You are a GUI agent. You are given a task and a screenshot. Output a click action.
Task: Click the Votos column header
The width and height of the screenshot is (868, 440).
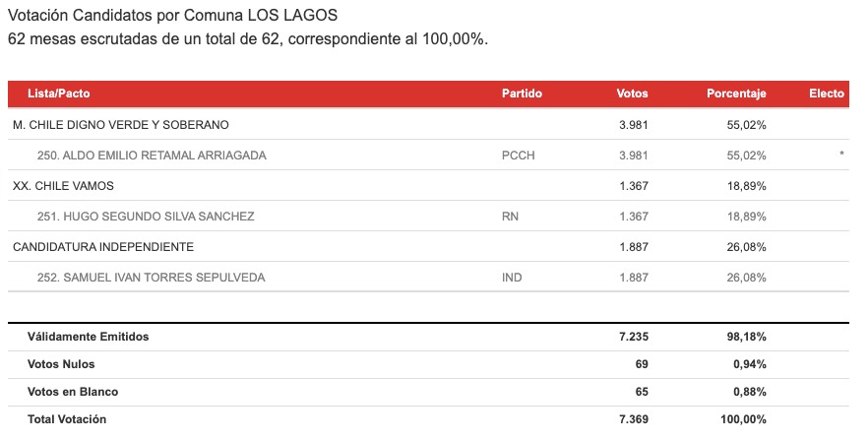pos(632,94)
